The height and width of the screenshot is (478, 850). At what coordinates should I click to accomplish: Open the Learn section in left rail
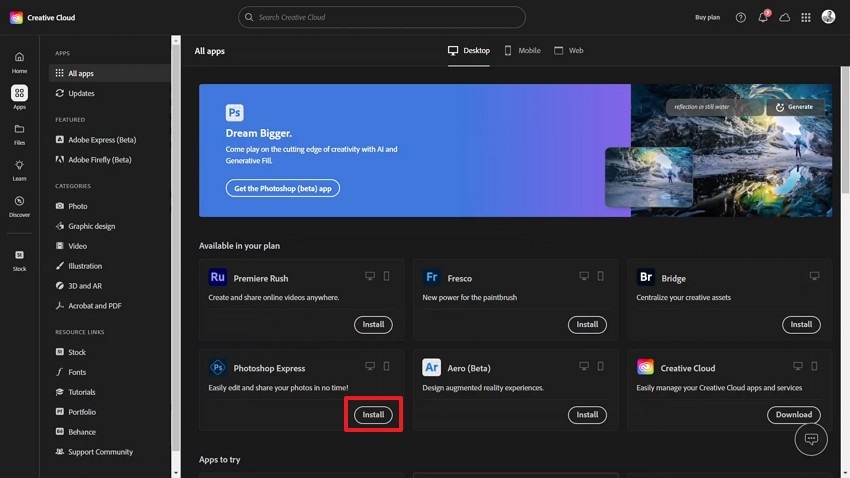click(x=20, y=170)
